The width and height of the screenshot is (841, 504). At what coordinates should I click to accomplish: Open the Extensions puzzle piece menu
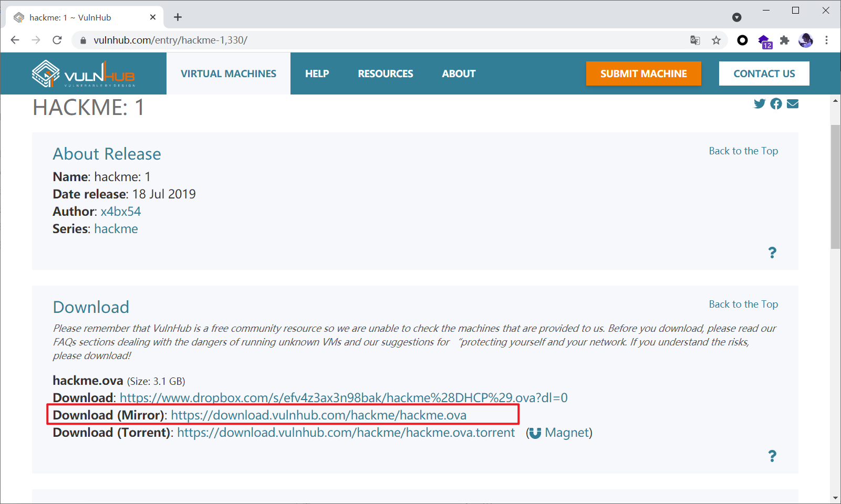(x=785, y=40)
